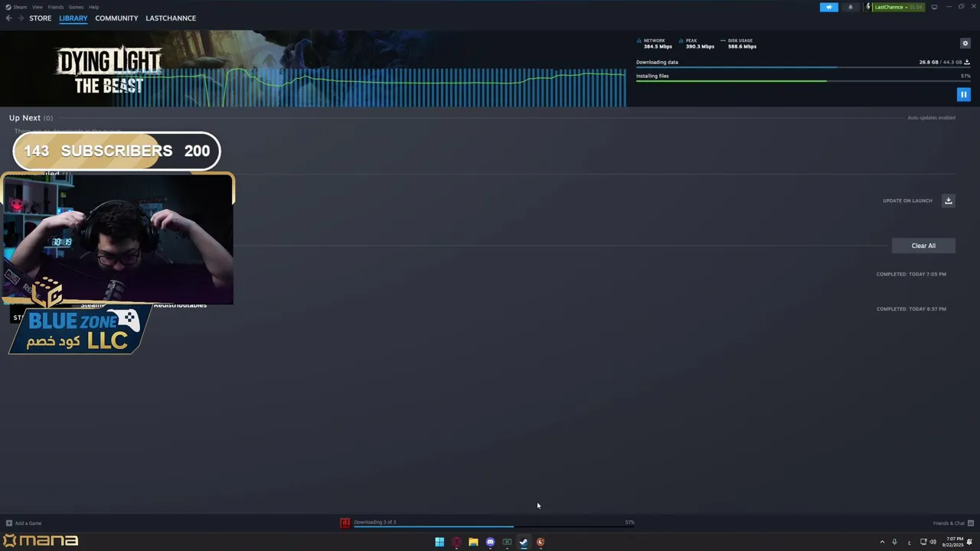Click Clear All completed downloads

coord(923,246)
